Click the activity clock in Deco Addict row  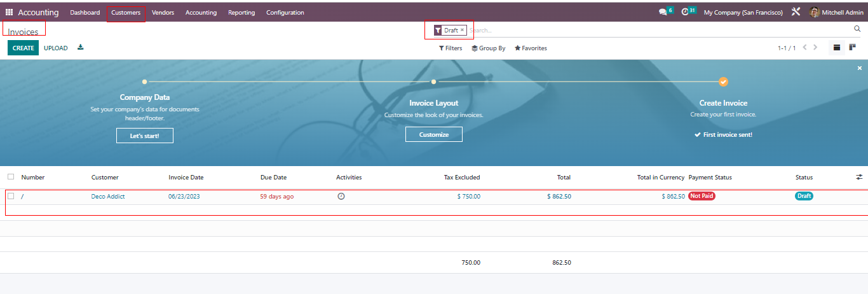(x=341, y=197)
